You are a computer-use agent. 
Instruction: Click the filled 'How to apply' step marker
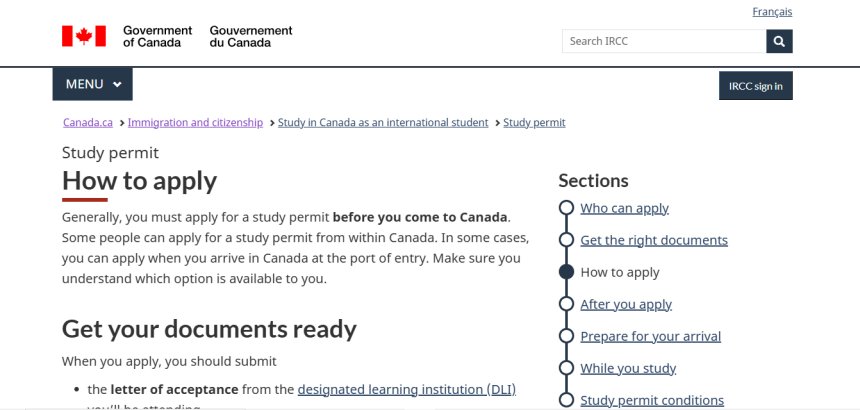tap(566, 272)
